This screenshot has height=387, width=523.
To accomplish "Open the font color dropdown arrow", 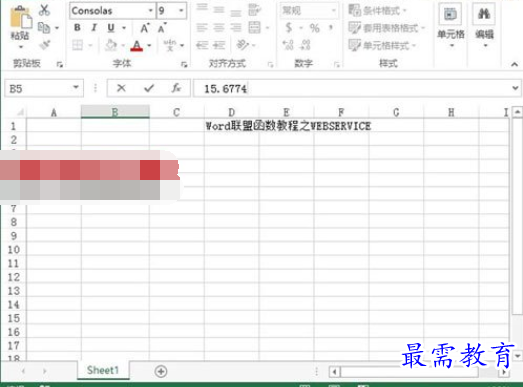I will (149, 45).
